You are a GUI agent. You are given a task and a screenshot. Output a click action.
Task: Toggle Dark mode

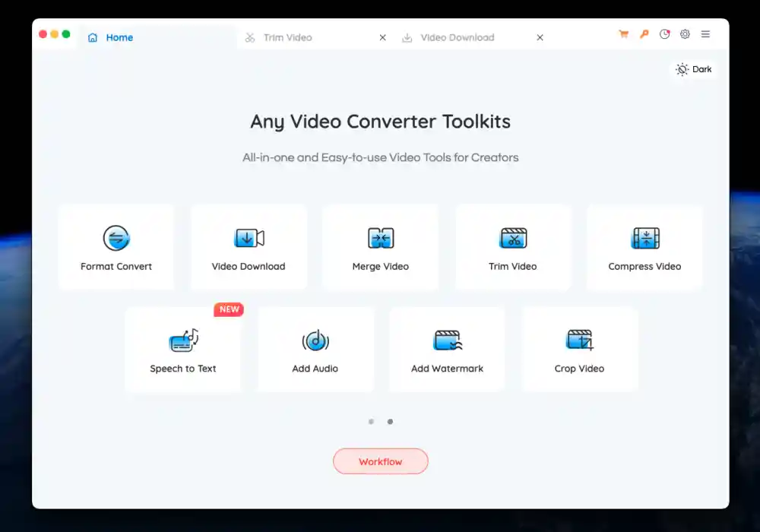tap(693, 69)
